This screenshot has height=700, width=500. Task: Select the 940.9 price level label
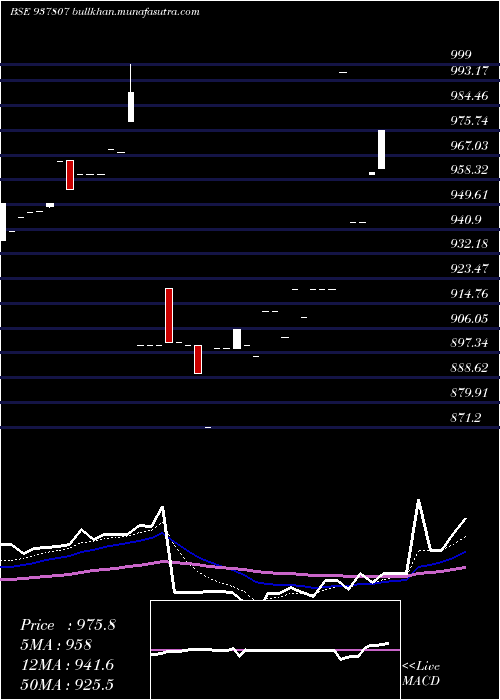click(466, 220)
